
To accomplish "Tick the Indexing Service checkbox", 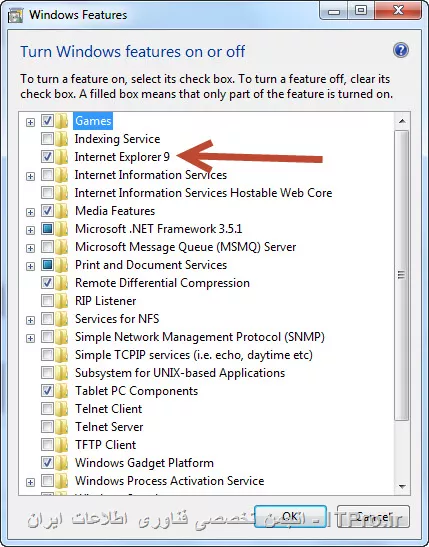I will tap(47, 139).
